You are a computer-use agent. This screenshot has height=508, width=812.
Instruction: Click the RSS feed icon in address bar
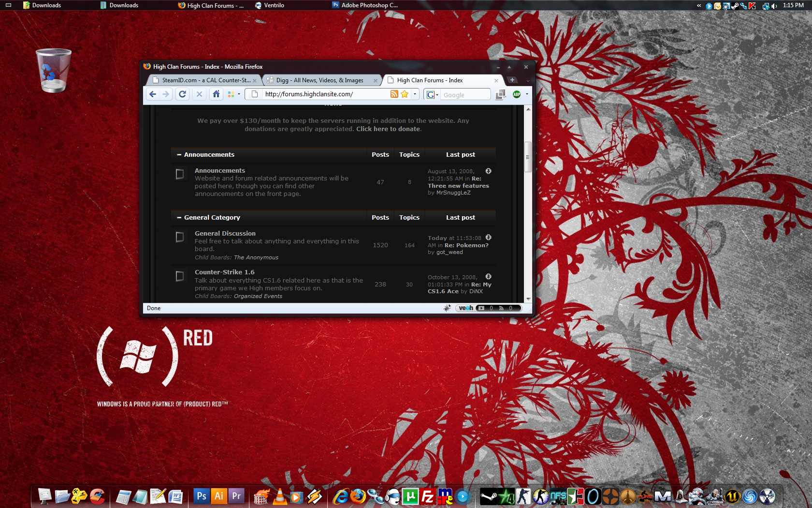point(394,94)
